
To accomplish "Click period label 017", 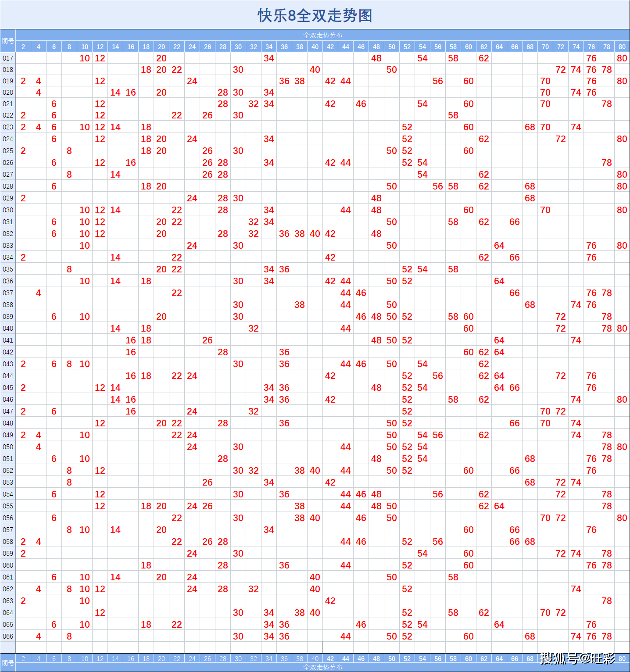I will (x=8, y=58).
